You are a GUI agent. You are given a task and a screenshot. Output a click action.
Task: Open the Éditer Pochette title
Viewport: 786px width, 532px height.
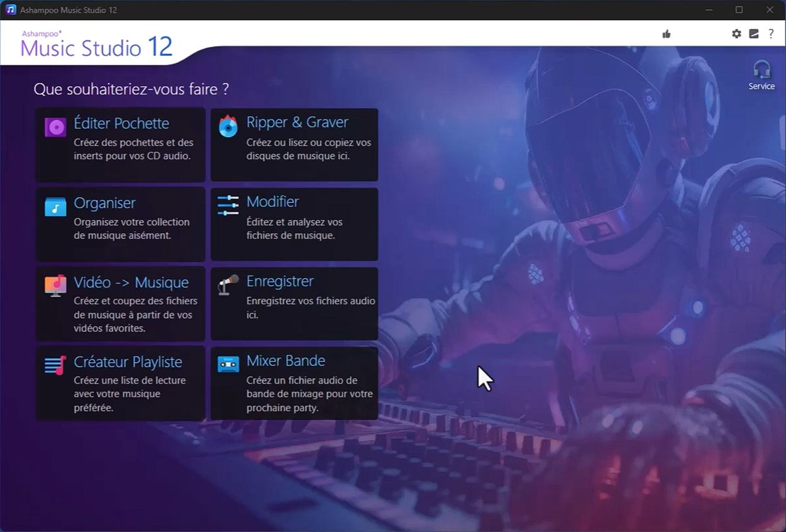[x=121, y=123]
